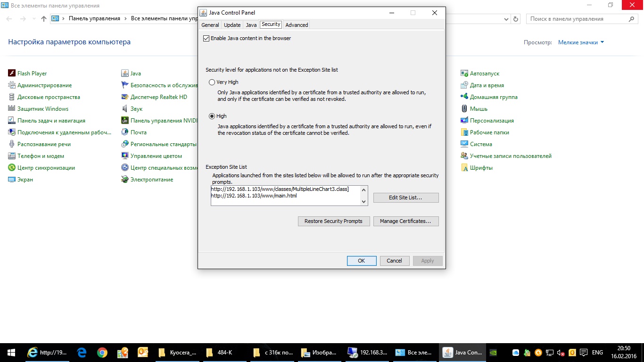
Task: Click the Звук speaker icon
Action: tap(125, 108)
